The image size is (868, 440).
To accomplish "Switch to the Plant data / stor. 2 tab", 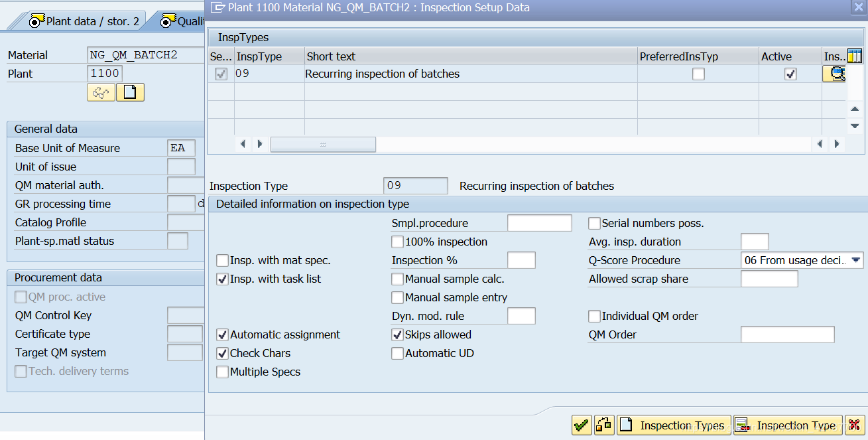I will 86,21.
